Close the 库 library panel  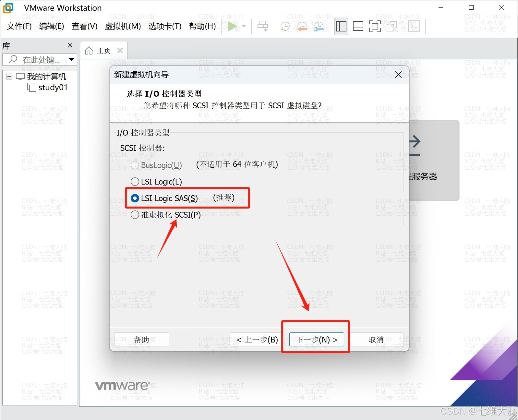click(x=70, y=45)
